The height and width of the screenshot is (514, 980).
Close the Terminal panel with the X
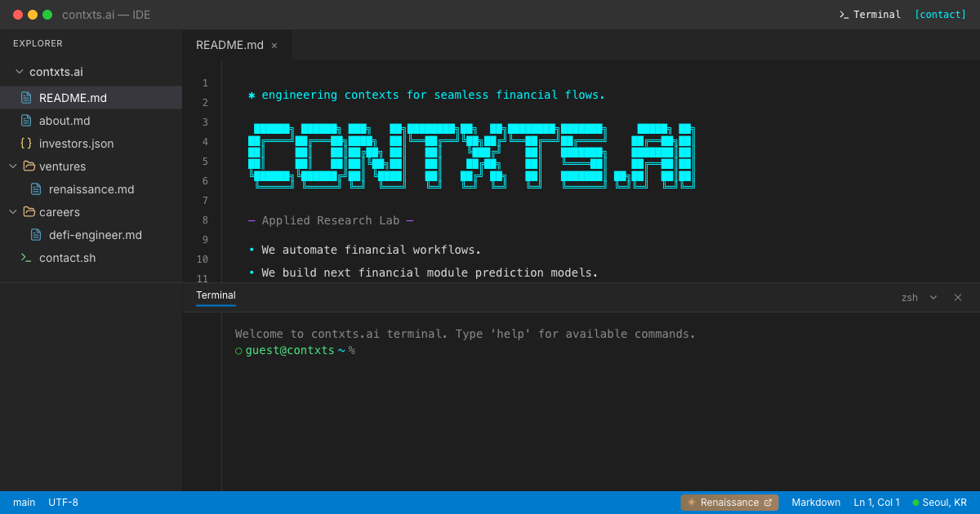pyautogui.click(x=958, y=297)
